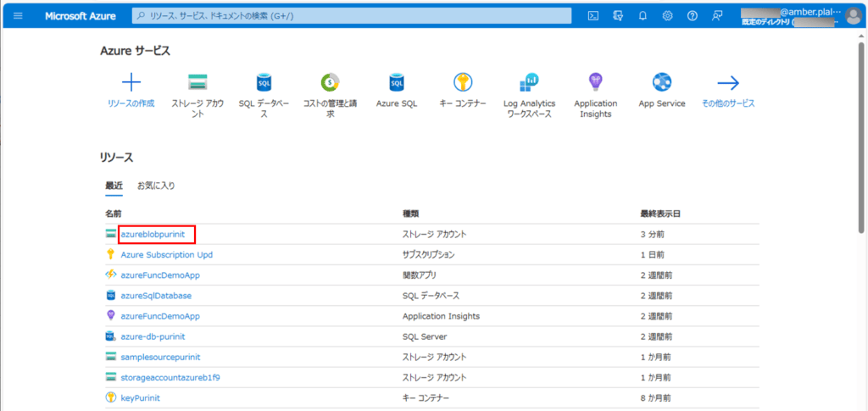Click the help question mark icon
This screenshot has width=868, height=411.
point(693,16)
